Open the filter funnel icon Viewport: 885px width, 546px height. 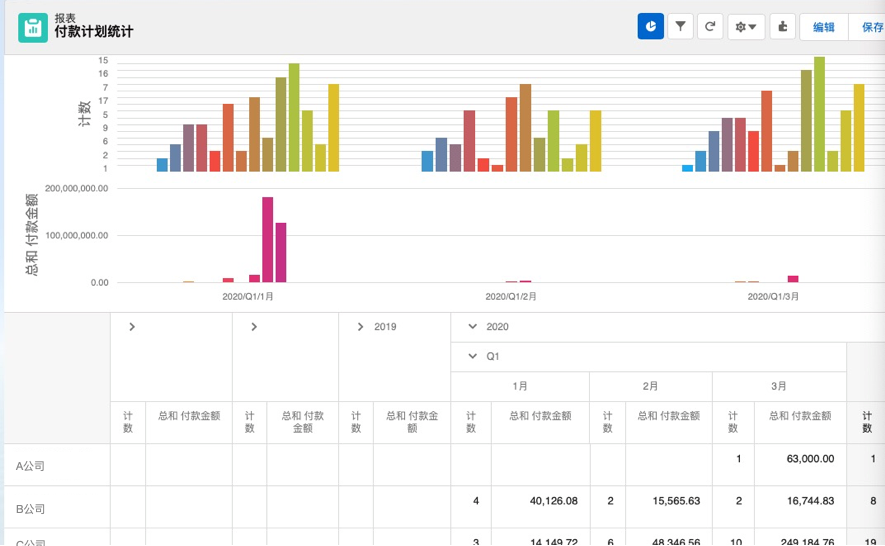(680, 27)
